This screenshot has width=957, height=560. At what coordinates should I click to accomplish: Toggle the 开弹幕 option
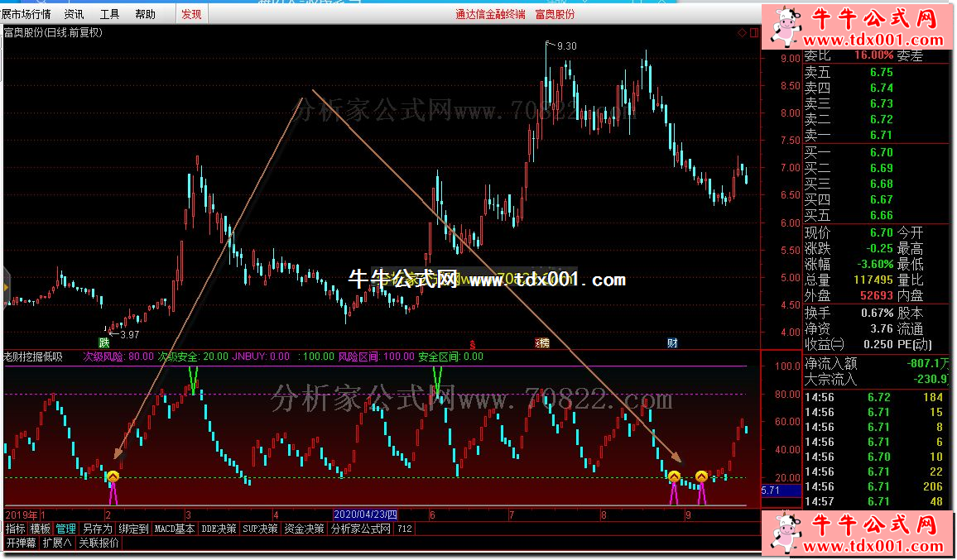[22, 543]
